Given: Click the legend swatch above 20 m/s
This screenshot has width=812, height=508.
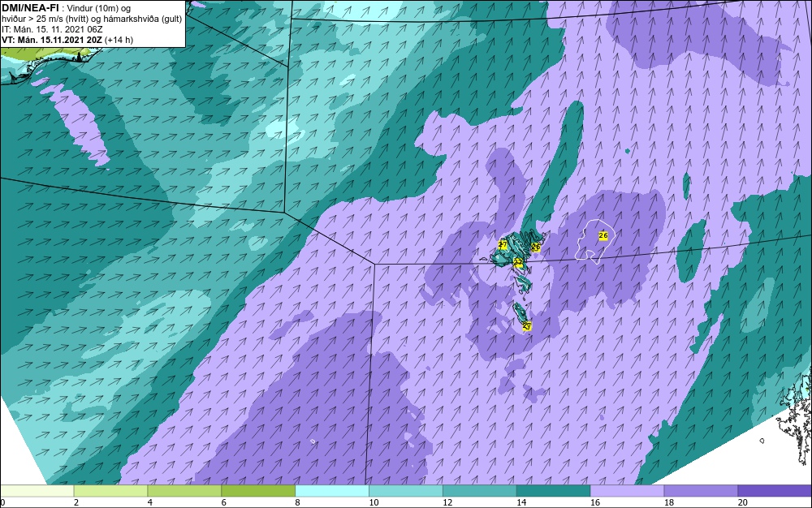Looking at the screenshot, I should coord(775,491).
